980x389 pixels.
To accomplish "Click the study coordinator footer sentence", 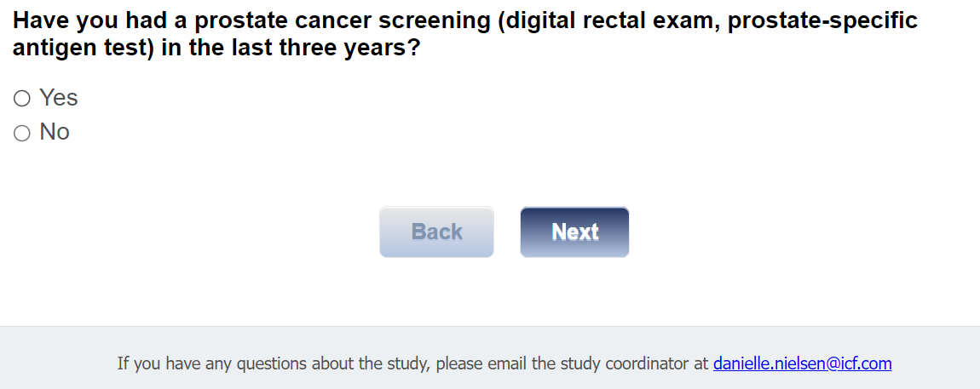I will pyautogui.click(x=412, y=363).
